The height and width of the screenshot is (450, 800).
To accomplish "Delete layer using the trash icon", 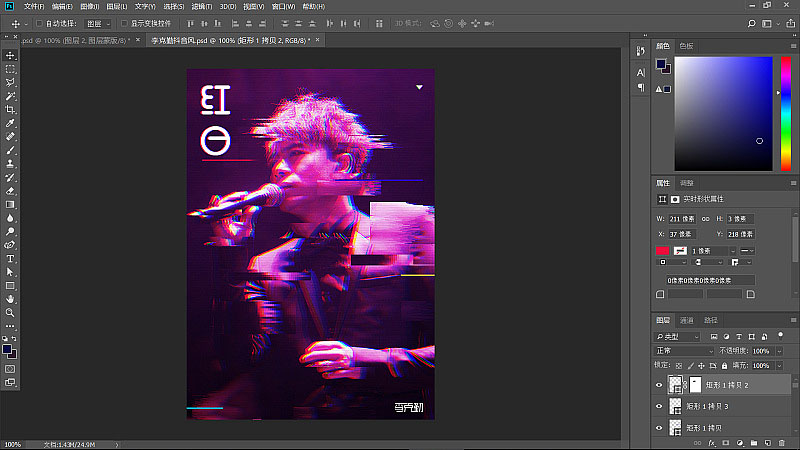I will (782, 443).
